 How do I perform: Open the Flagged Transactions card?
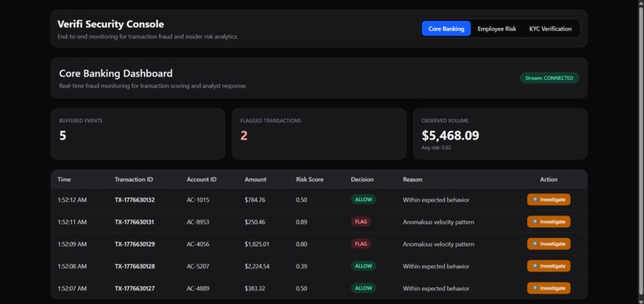point(319,134)
